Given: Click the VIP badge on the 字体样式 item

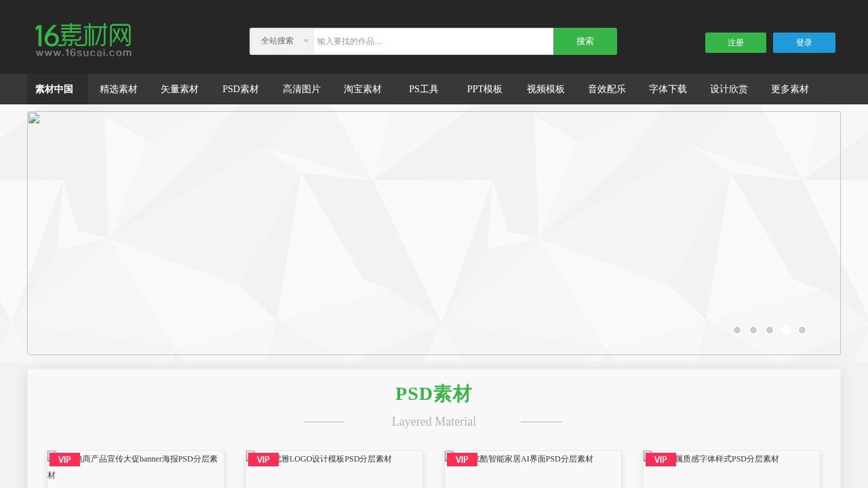Looking at the screenshot, I should (x=660, y=460).
